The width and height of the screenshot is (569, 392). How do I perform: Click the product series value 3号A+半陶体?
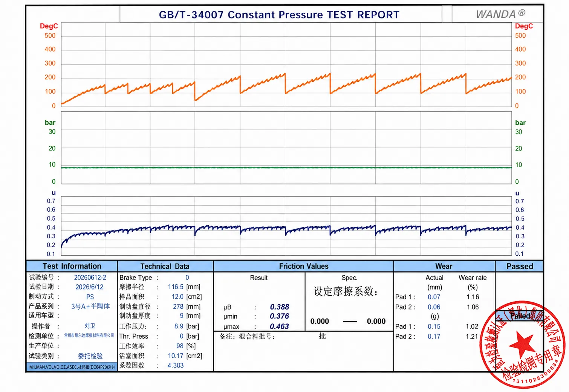pos(90,306)
